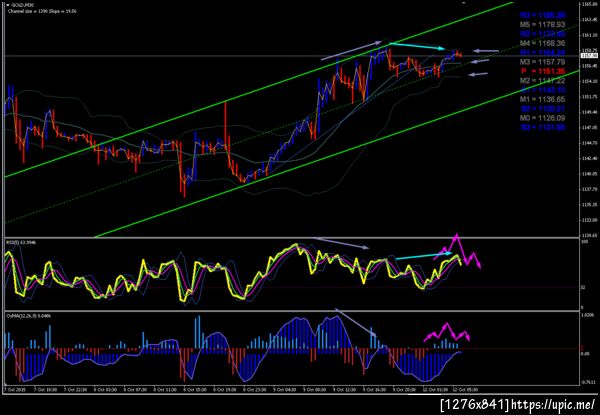Click the OsMA(12,26,9) indicator label
The height and width of the screenshot is (415, 600).
(28, 316)
